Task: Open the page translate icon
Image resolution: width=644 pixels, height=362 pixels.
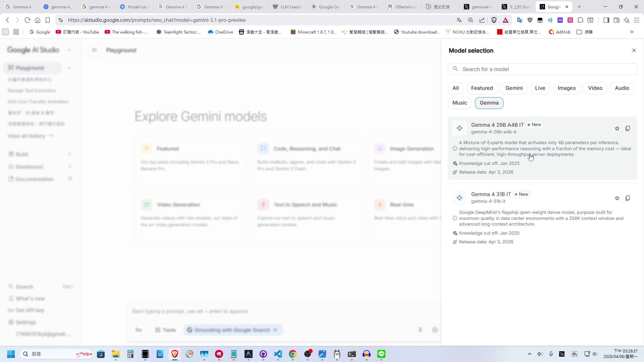Action: (x=459, y=20)
